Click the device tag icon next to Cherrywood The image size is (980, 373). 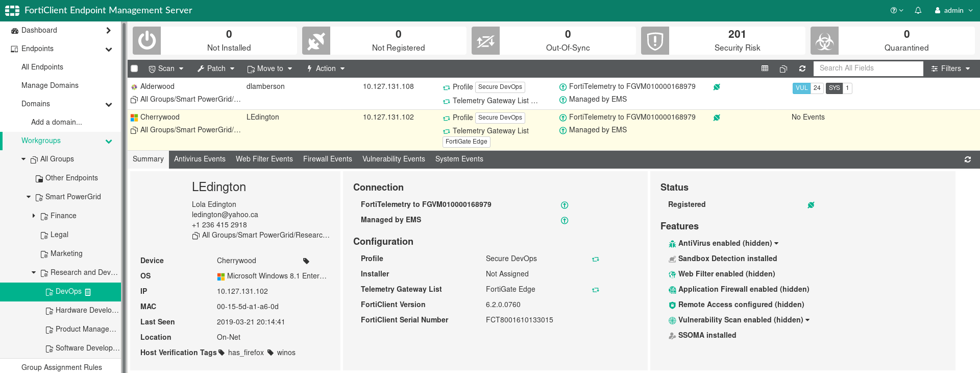pos(306,261)
